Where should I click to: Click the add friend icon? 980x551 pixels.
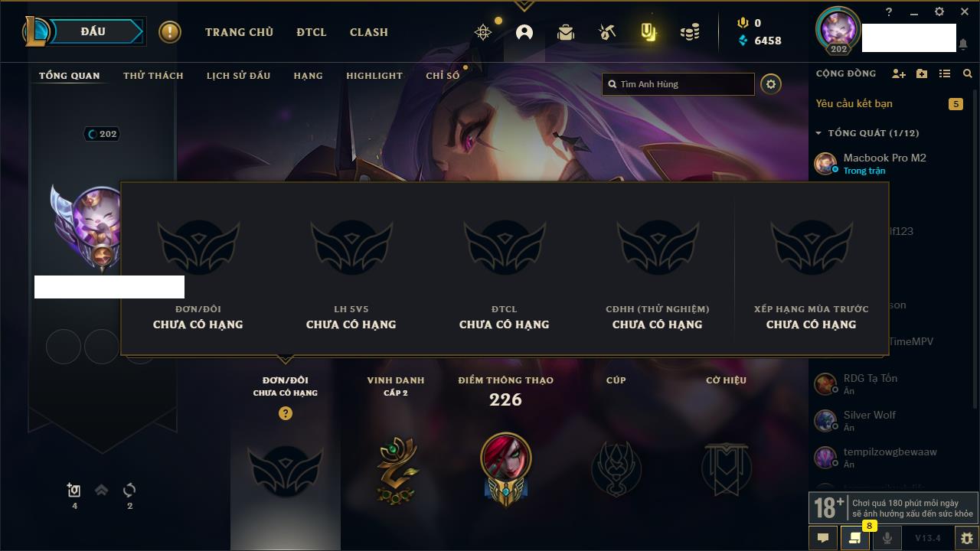pyautogui.click(x=899, y=73)
